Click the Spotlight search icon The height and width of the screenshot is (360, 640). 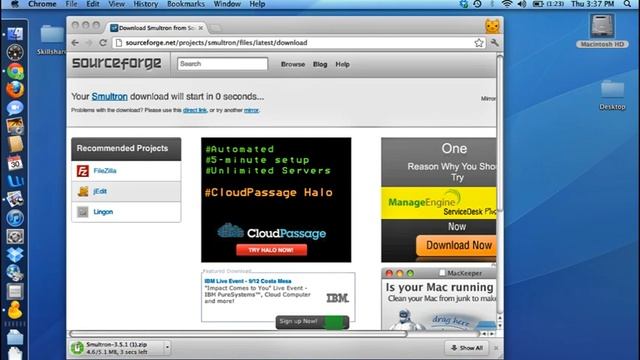(x=627, y=4)
